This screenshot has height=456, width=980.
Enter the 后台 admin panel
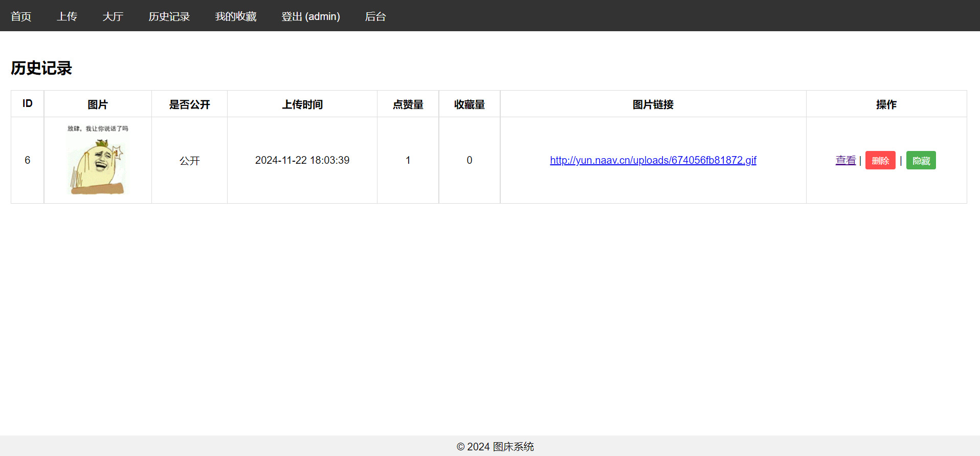pyautogui.click(x=375, y=16)
